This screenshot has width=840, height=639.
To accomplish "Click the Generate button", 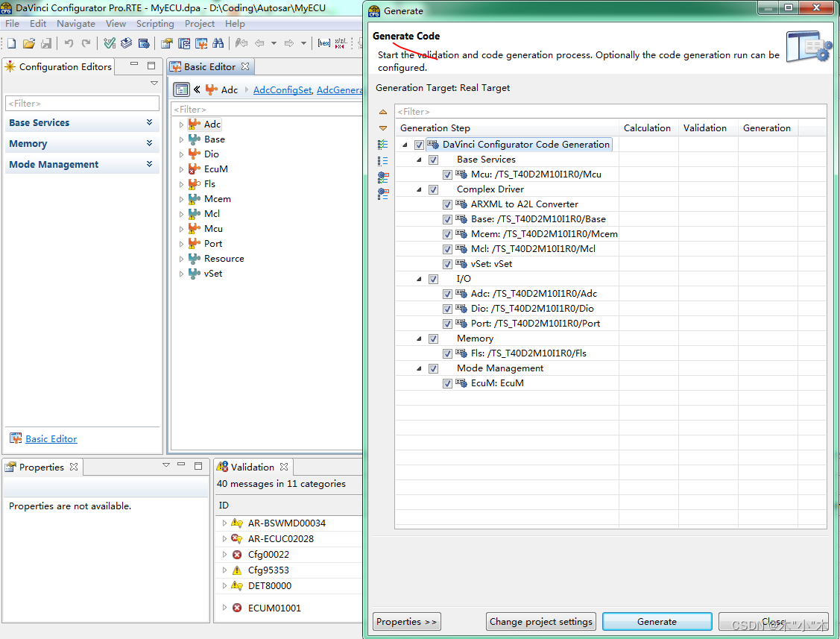I will 657,622.
